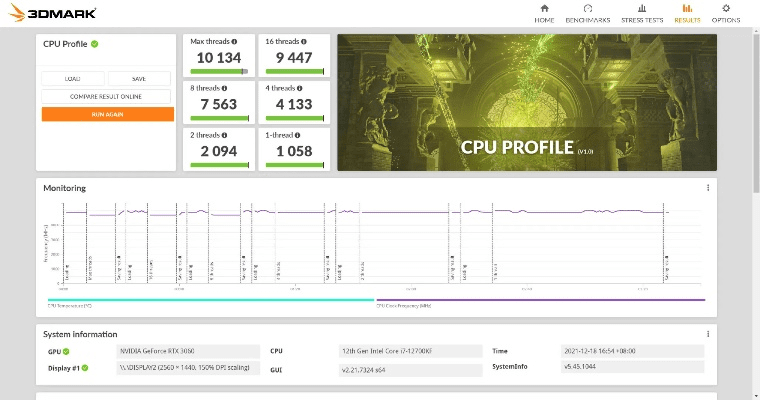Click the 3DMark logo
The height and width of the screenshot is (400, 760).
coord(38,12)
